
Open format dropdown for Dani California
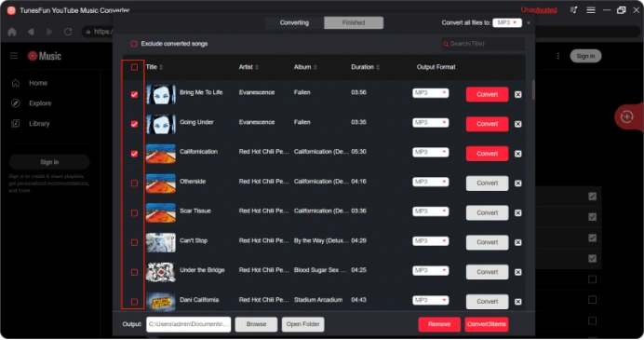(431, 300)
